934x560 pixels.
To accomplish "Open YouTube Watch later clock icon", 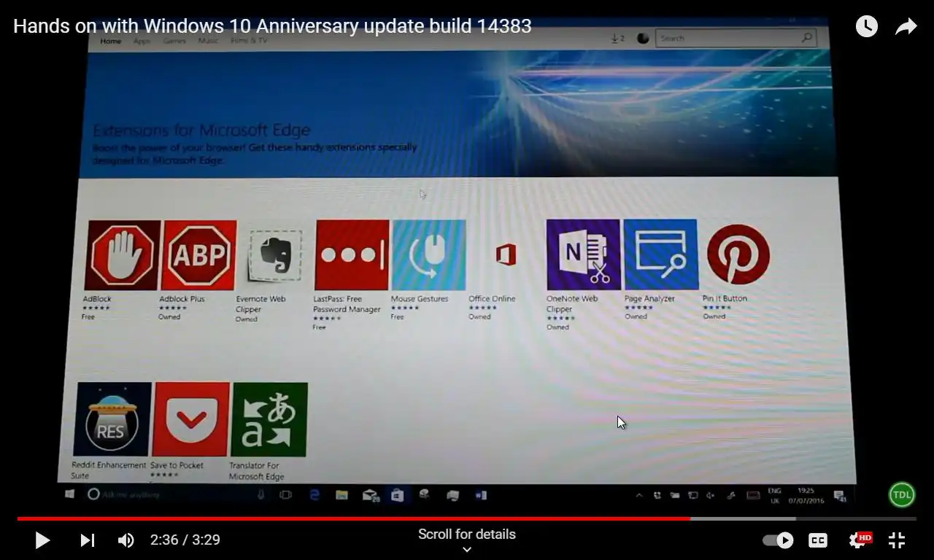I will pos(866,26).
